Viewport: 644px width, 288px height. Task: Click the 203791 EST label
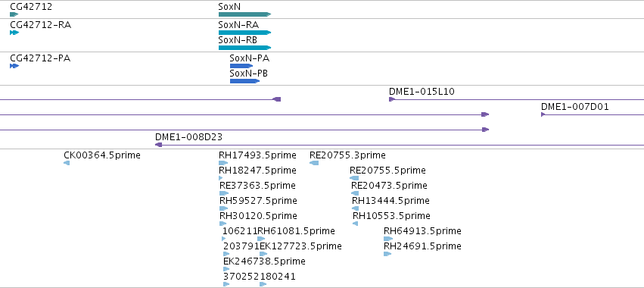[x=241, y=246]
